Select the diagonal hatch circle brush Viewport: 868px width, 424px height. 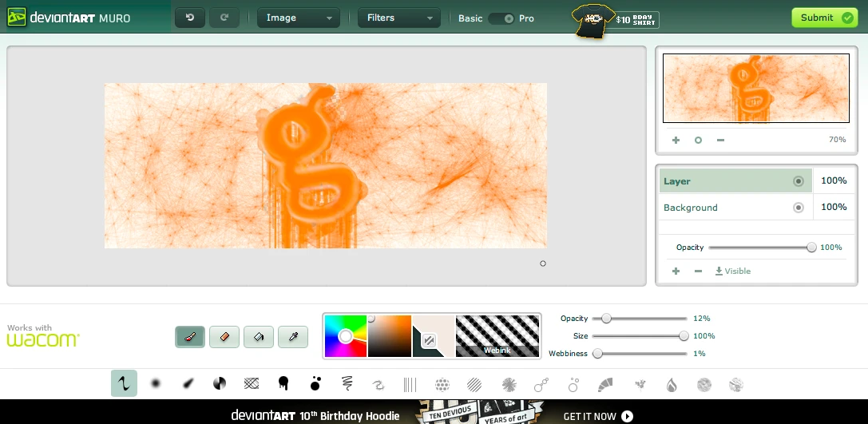point(474,384)
